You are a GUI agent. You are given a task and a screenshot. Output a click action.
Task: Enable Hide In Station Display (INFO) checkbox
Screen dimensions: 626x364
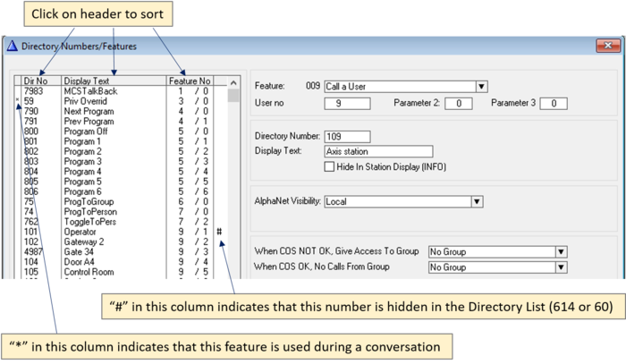coord(329,166)
